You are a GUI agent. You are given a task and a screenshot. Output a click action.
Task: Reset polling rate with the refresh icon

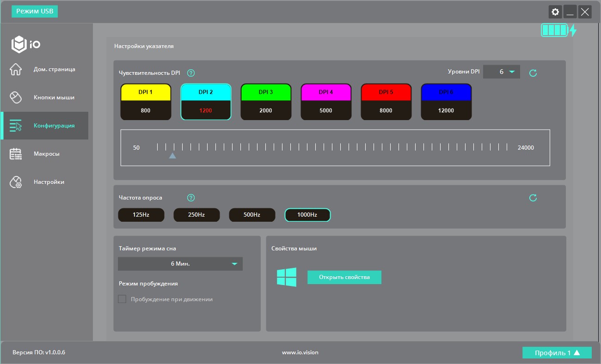[533, 198]
